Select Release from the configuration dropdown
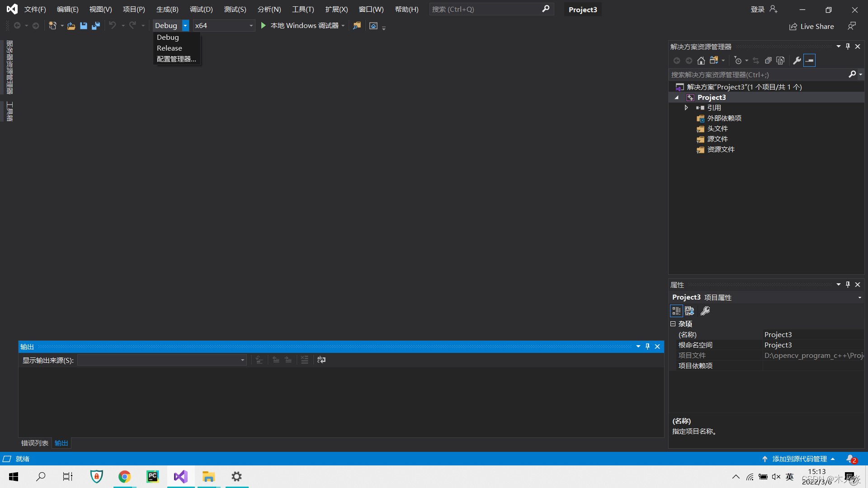868x488 pixels. [x=170, y=48]
